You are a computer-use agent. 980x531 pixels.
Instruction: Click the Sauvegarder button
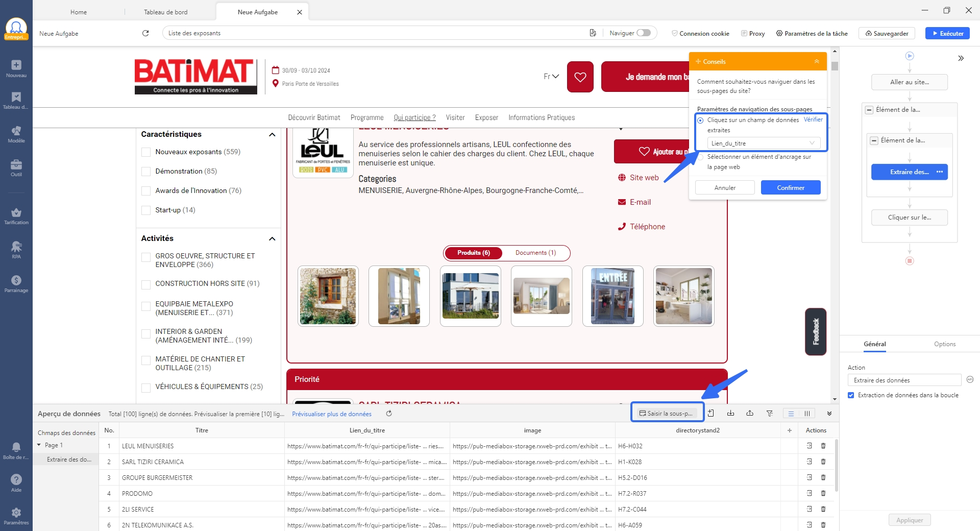887,33
